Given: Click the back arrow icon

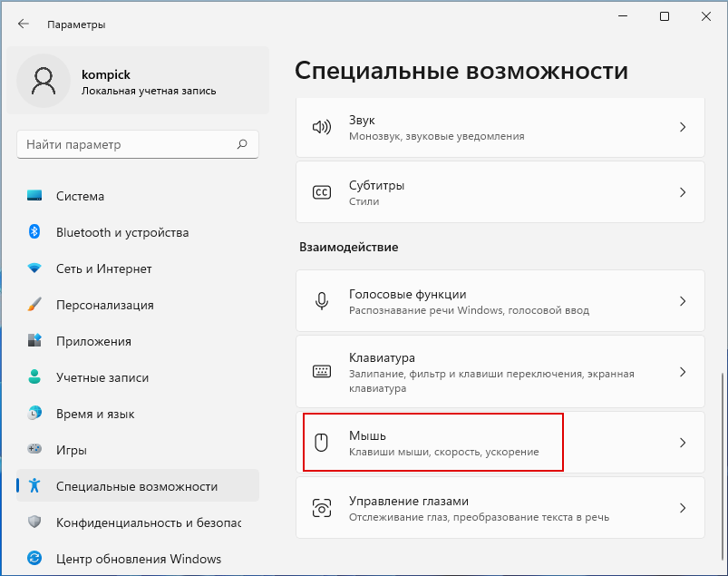Looking at the screenshot, I should (x=24, y=24).
